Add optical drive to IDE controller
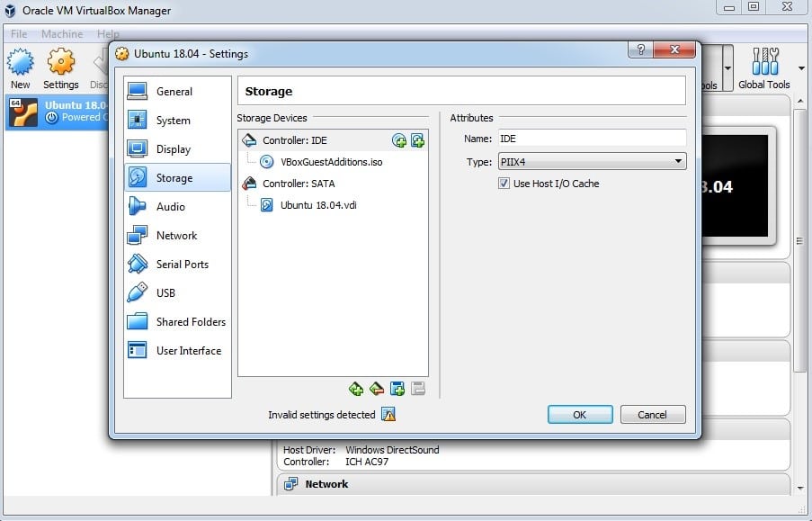This screenshot has height=521, width=812. (x=398, y=140)
